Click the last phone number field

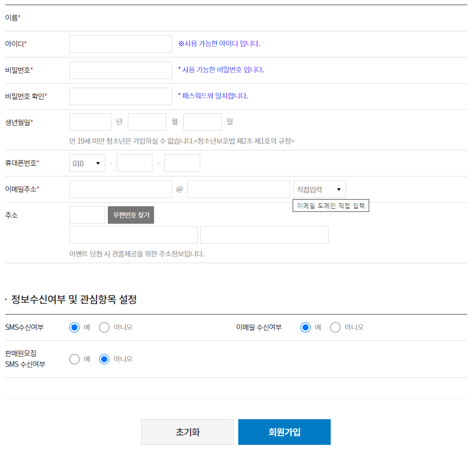click(x=182, y=163)
